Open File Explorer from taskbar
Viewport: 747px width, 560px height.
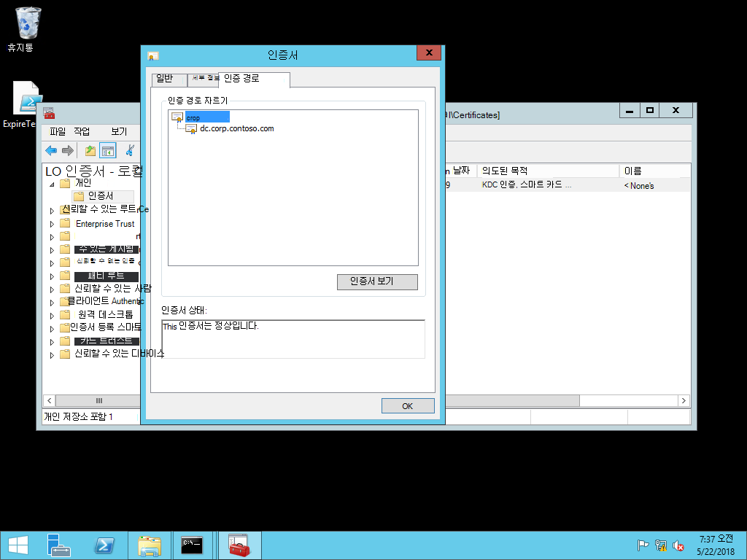point(149,545)
